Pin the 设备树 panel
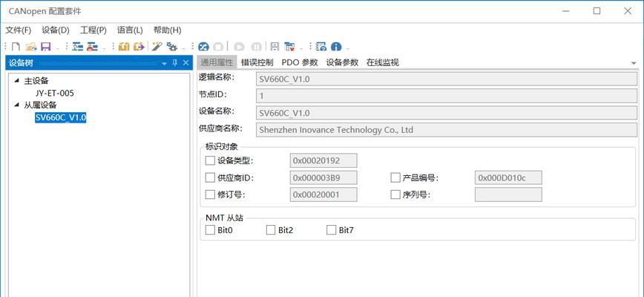Screen dimensions: 644x297 coord(174,63)
